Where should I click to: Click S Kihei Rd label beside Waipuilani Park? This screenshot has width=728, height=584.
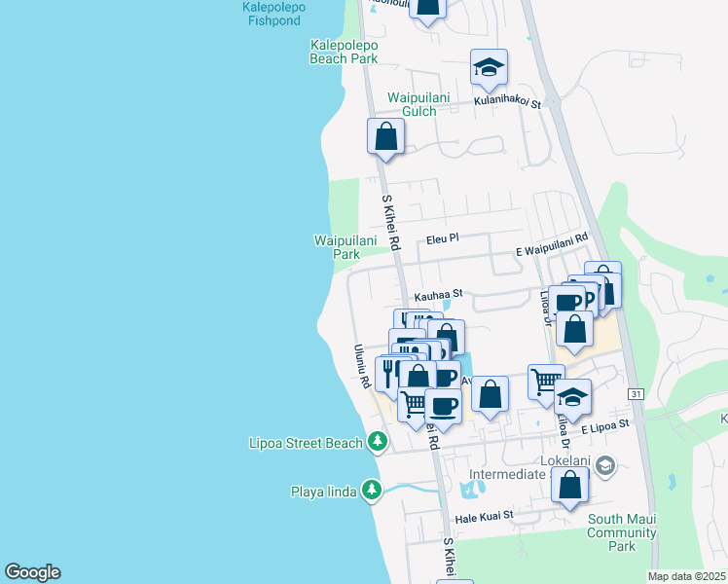coord(391,222)
